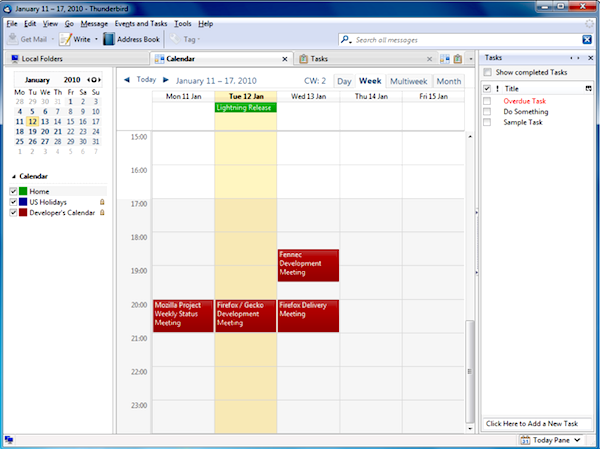Select Fennec Development Meeting event
The image size is (600, 449).
point(308,265)
